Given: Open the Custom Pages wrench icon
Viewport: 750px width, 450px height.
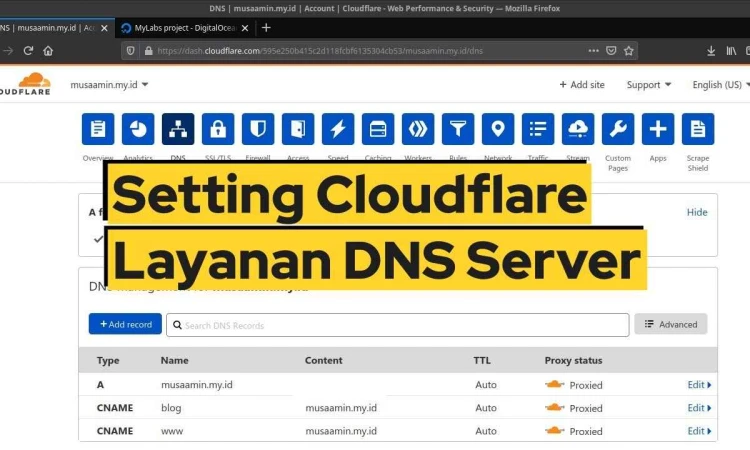Looking at the screenshot, I should pyautogui.click(x=618, y=129).
